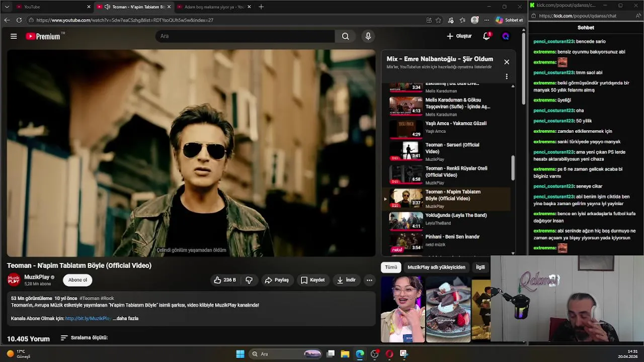Image resolution: width=644 pixels, height=362 pixels.
Task: Open chocolate cake shorts thumbnail
Action: (448, 309)
